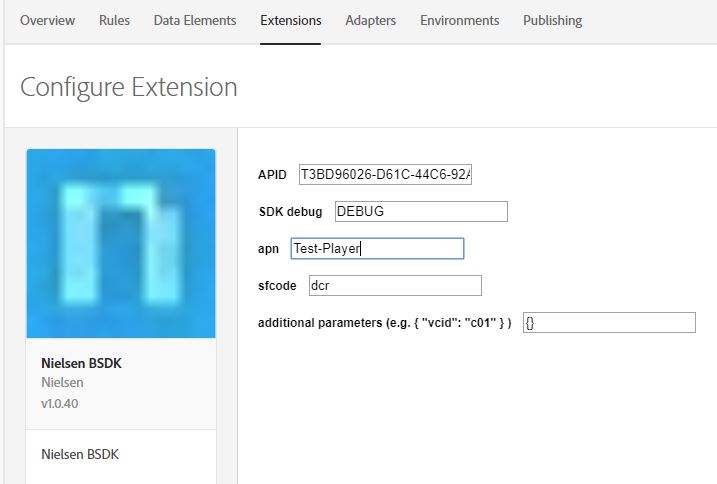This screenshot has height=484, width=717.
Task: Select the Extensions tab
Action: (x=291, y=21)
